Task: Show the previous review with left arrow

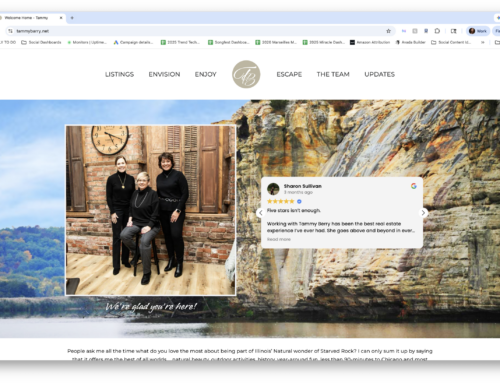Action: click(x=261, y=213)
